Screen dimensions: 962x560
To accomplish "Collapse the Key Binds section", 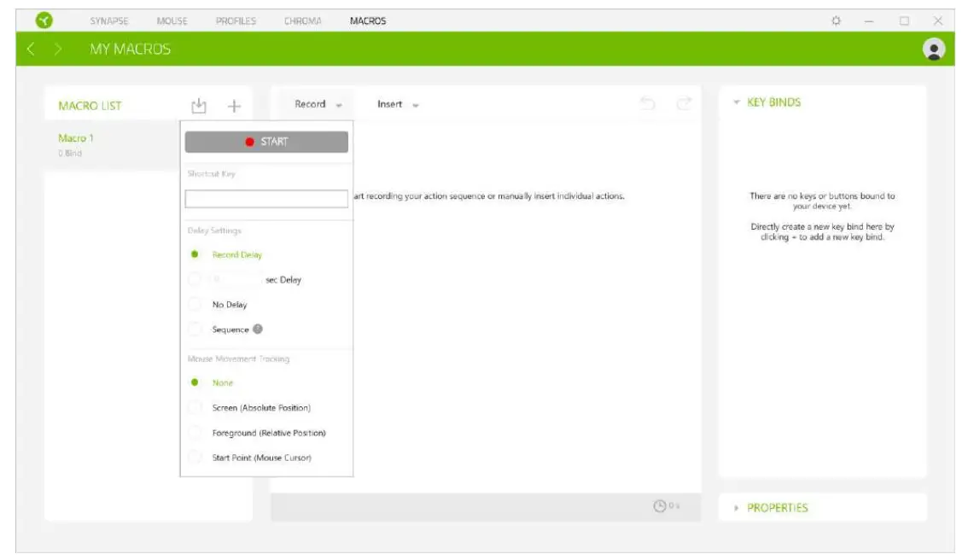I will coord(736,102).
